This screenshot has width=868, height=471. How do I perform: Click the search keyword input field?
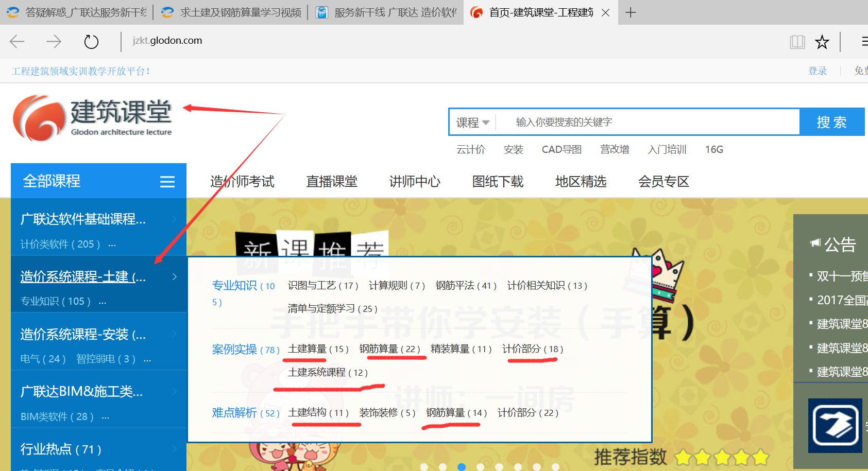(647, 122)
